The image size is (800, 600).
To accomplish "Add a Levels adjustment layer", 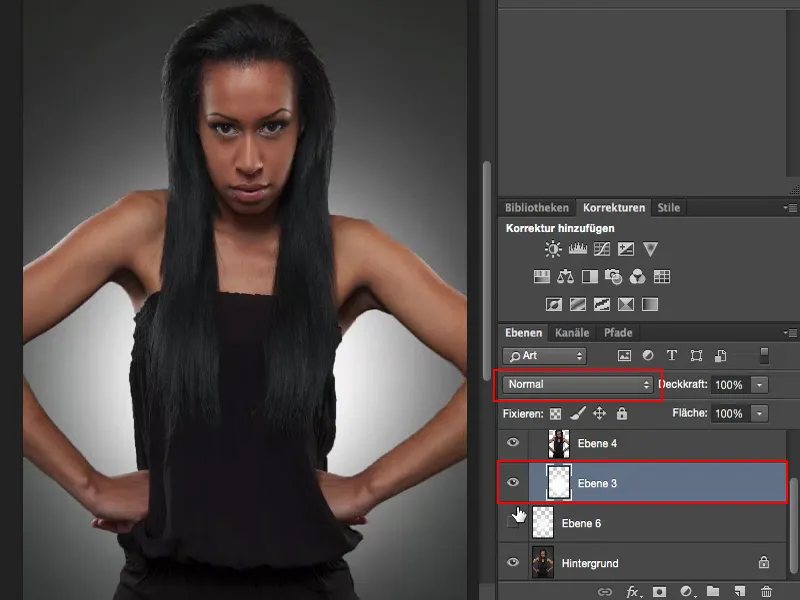I will 578,249.
